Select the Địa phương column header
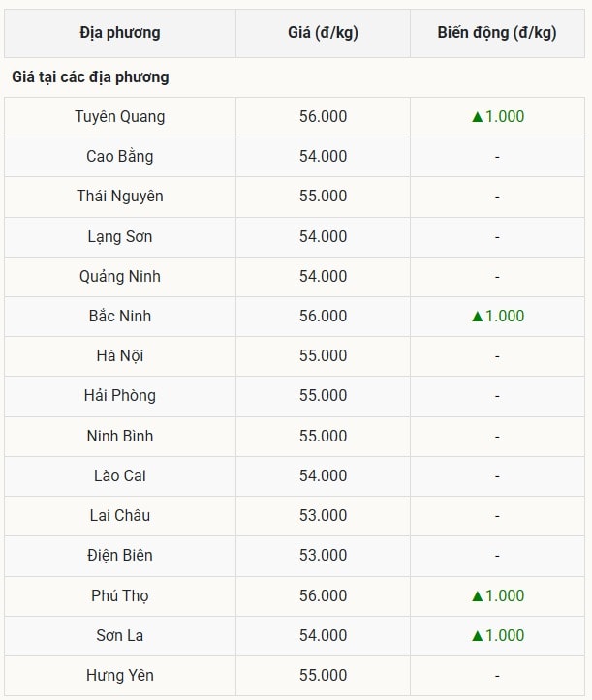This screenshot has height=700, width=592. [120, 34]
